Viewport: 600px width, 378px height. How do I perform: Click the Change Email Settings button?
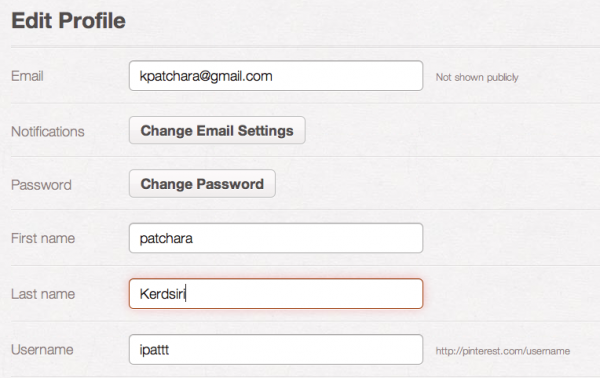tap(217, 130)
